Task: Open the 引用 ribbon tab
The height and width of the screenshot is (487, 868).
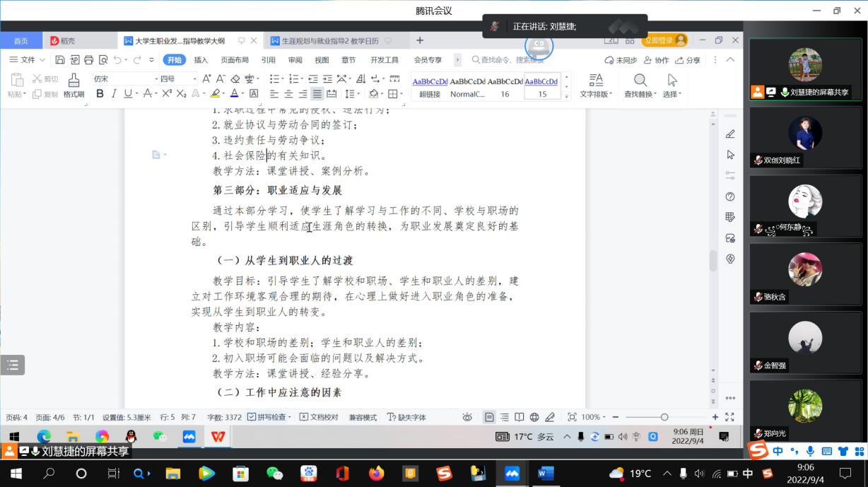Action: point(268,60)
